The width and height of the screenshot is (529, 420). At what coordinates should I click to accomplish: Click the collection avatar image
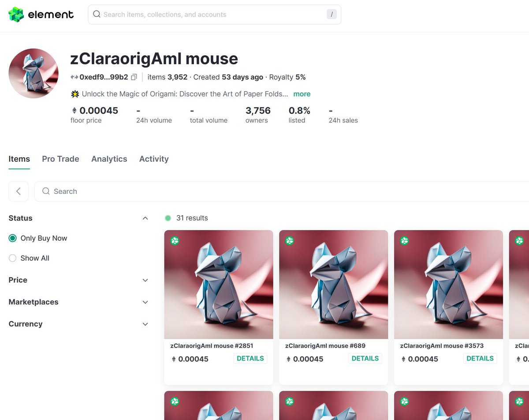34,73
